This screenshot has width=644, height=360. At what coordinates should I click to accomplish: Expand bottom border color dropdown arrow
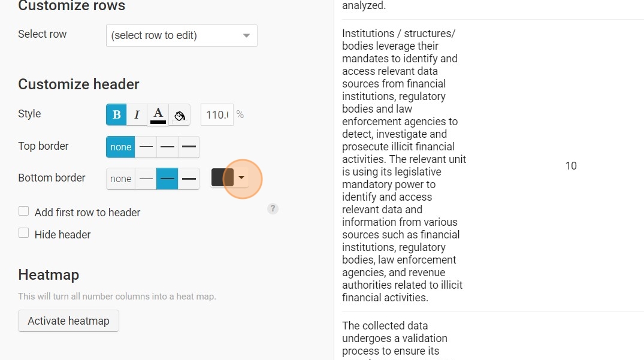coord(241,178)
